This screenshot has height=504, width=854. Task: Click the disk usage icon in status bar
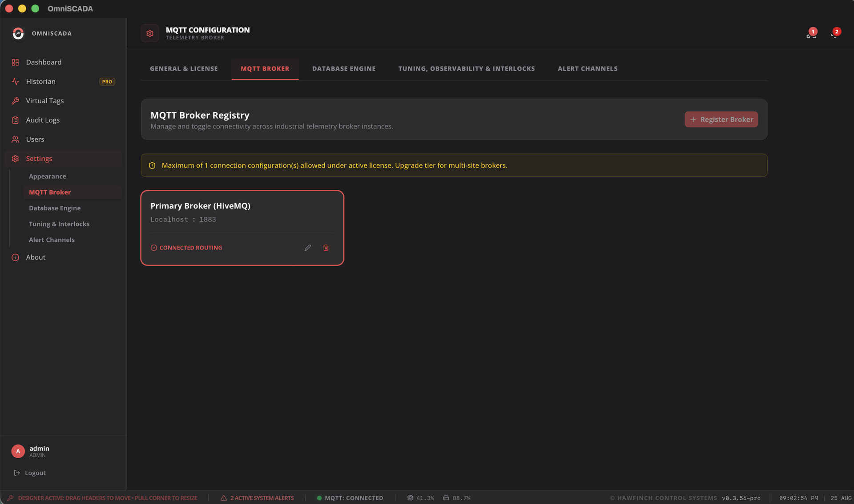(x=446, y=498)
